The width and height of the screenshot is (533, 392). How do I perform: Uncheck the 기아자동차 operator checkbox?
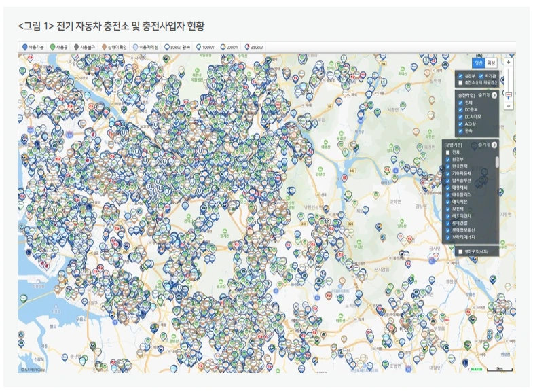[x=447, y=174]
